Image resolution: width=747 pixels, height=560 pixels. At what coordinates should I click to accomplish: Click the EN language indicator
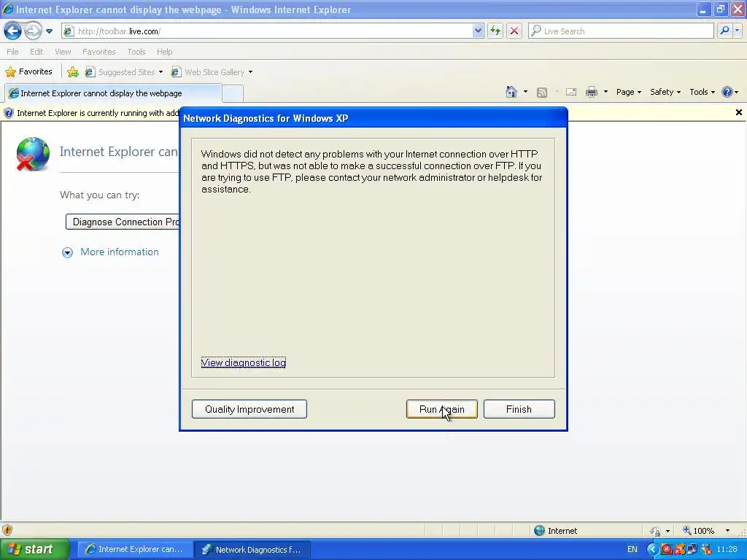pos(632,550)
